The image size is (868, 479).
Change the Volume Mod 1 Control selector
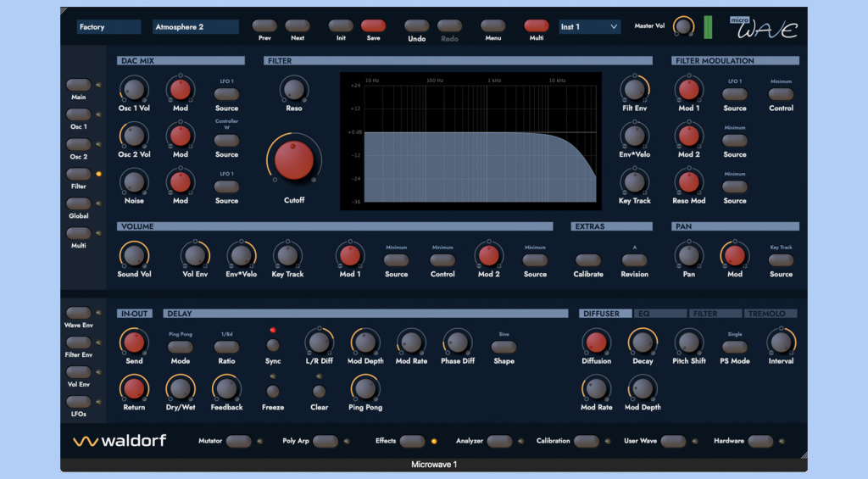click(x=442, y=259)
